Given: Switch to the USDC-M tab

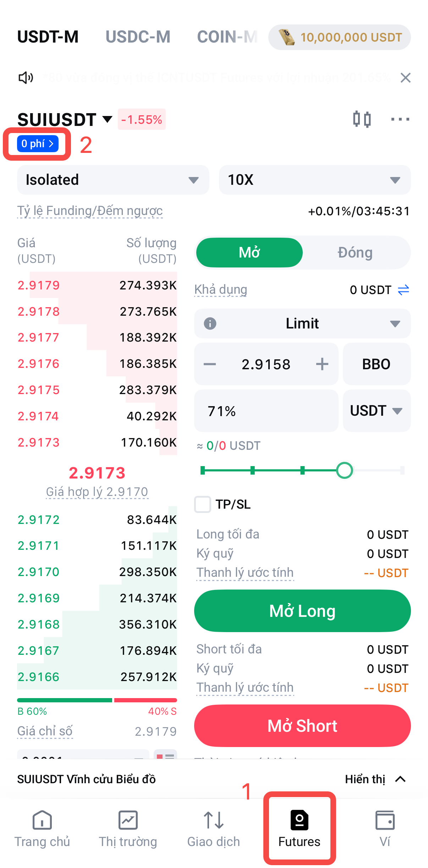Looking at the screenshot, I should point(138,37).
